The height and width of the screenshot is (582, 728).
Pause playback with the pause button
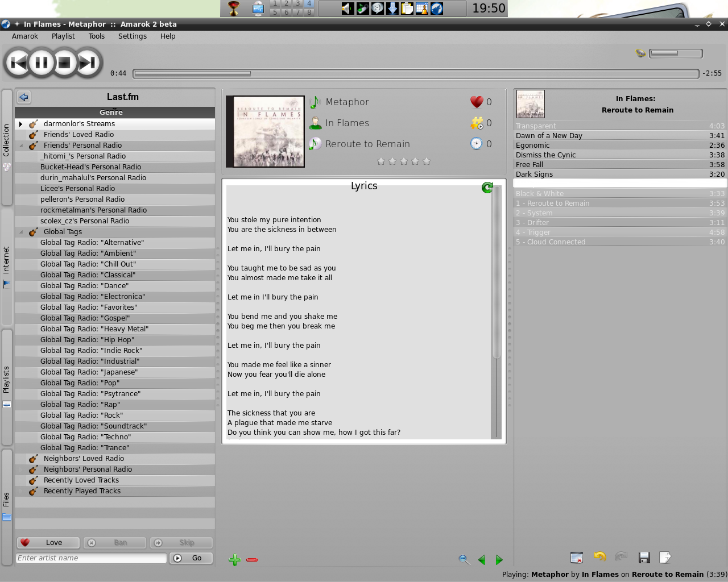point(42,63)
